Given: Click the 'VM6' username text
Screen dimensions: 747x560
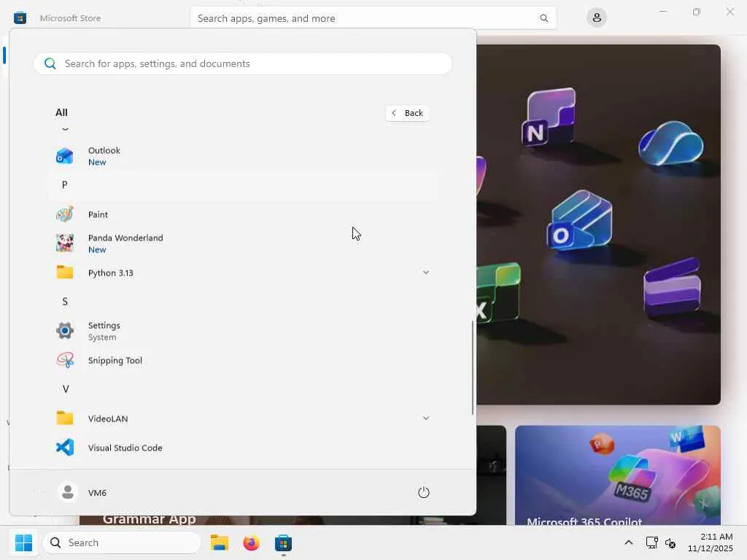Looking at the screenshot, I should pos(97,493).
